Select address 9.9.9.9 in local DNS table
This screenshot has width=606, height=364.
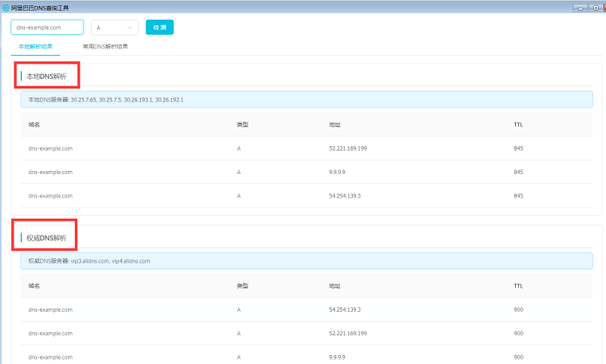click(x=337, y=172)
